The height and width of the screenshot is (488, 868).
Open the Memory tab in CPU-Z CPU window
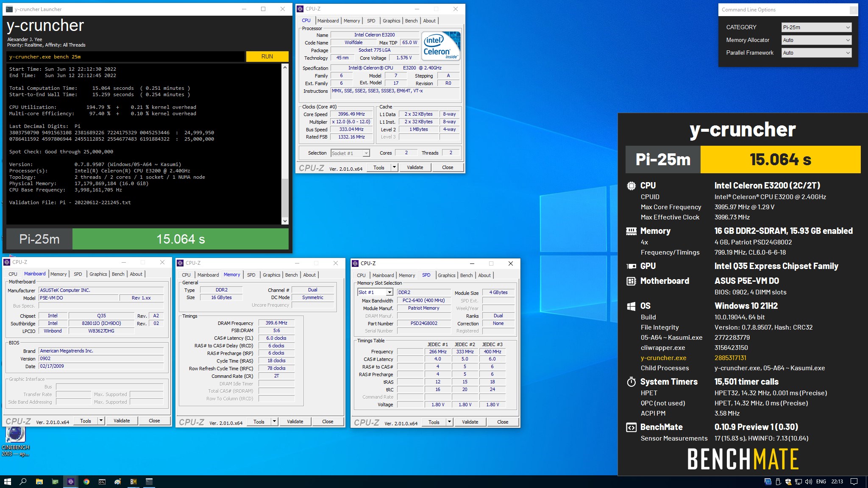tap(352, 21)
